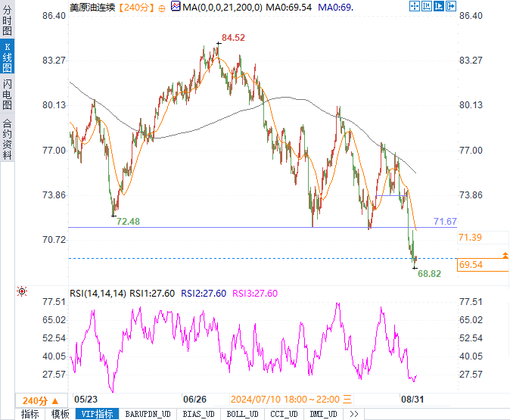Click the left axis 86.40 price label
This screenshot has height=420, width=510.
click(54, 16)
